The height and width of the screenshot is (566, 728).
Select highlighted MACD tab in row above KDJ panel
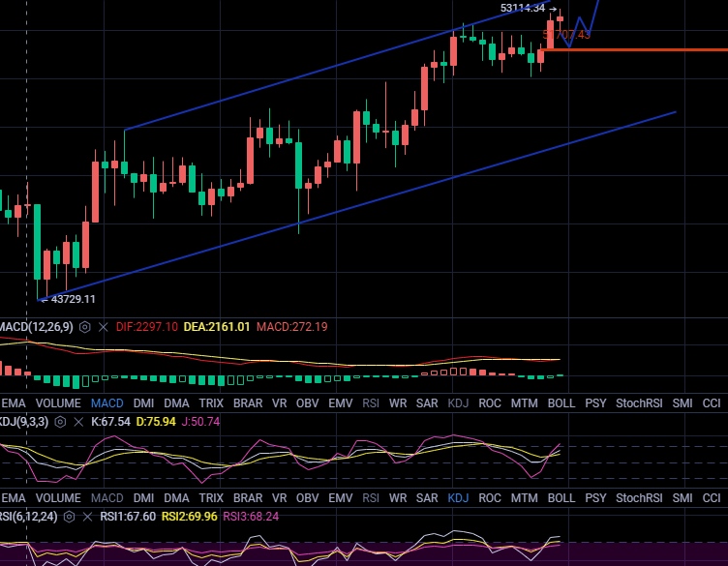coord(107,403)
